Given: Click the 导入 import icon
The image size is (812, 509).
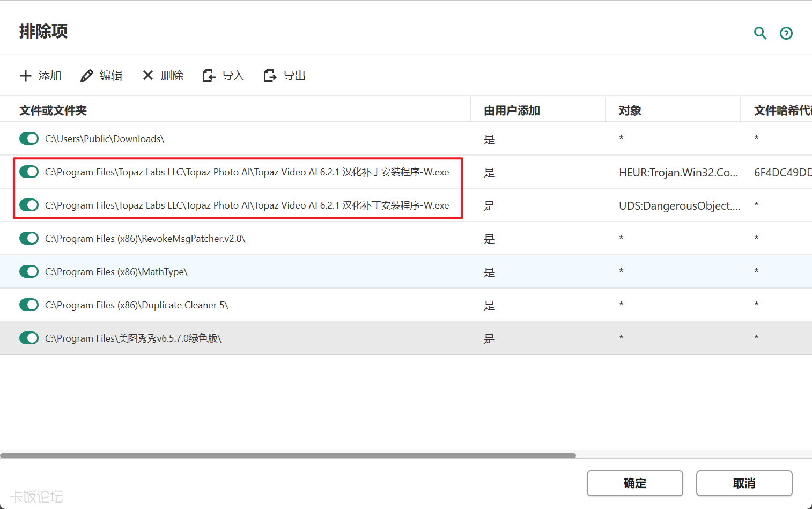Looking at the screenshot, I should (x=209, y=76).
